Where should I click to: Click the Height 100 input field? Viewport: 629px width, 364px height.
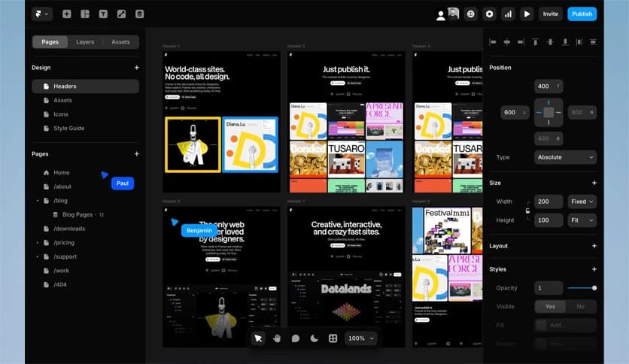click(548, 220)
